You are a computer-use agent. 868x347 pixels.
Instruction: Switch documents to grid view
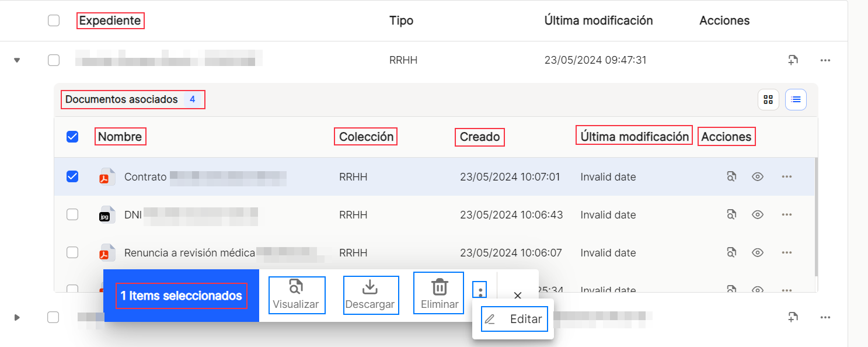click(x=768, y=99)
